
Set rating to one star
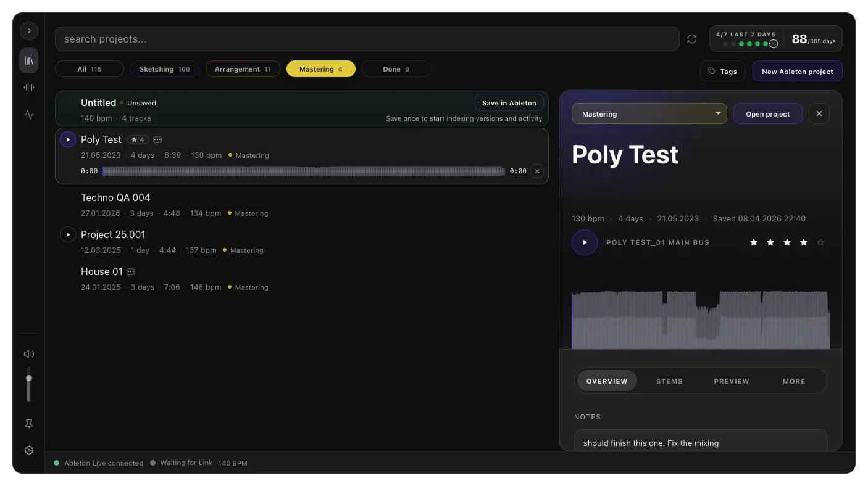(x=754, y=242)
